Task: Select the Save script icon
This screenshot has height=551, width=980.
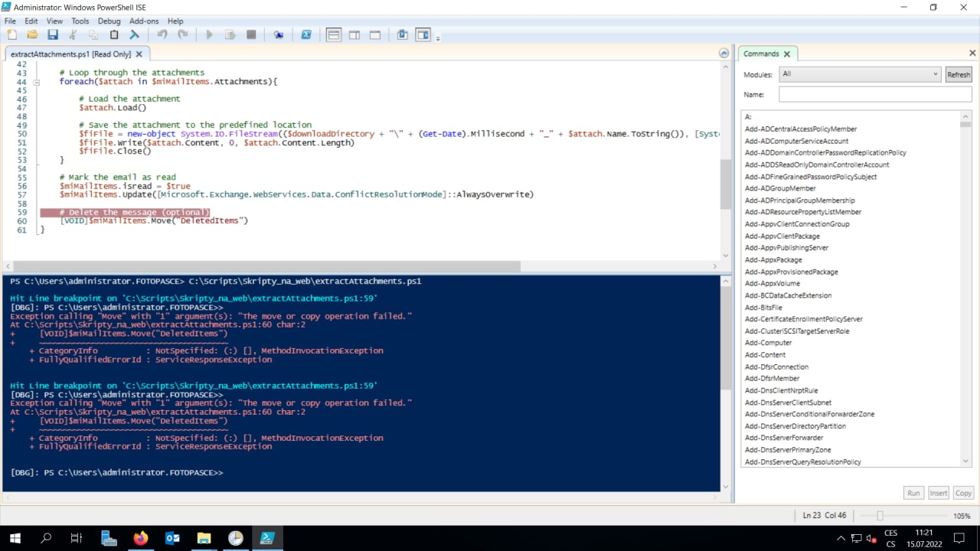Action: 51,34
